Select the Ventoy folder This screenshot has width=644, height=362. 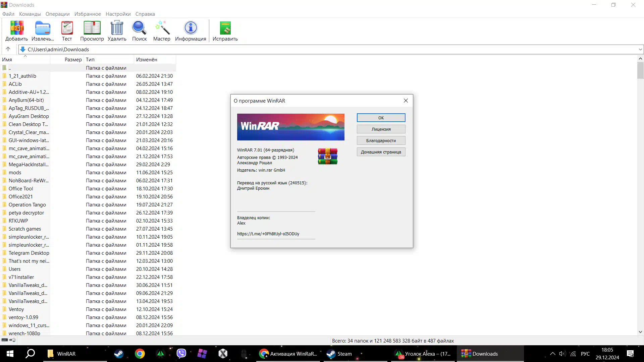pos(88,309)
